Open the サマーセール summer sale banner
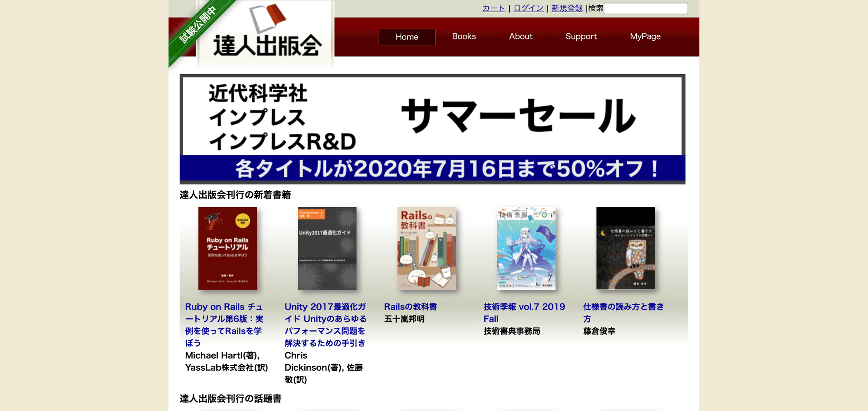This screenshot has height=411, width=868. coord(432,129)
